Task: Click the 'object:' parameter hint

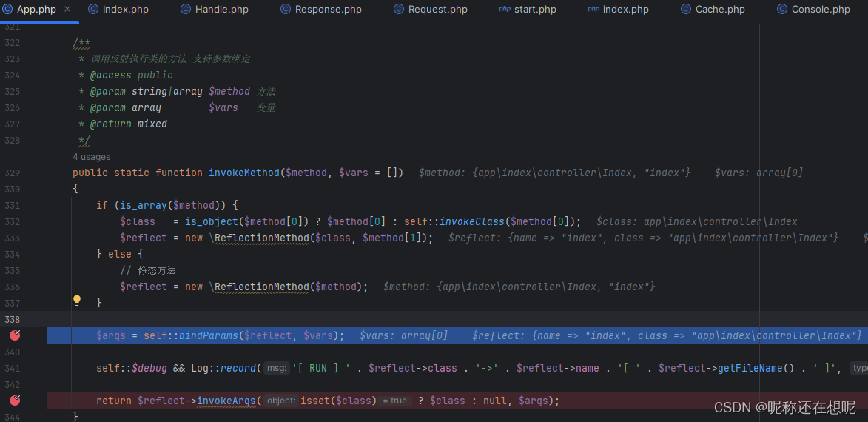Action: [x=280, y=400]
